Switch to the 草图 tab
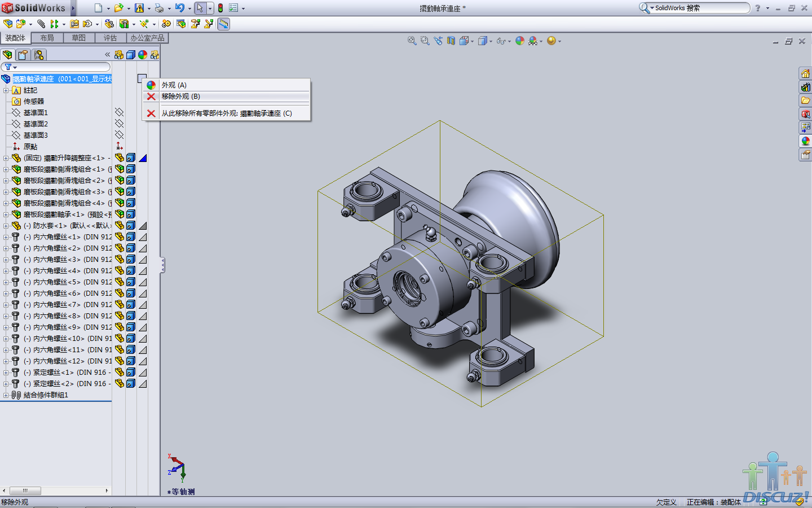812x508 pixels. tap(78, 38)
